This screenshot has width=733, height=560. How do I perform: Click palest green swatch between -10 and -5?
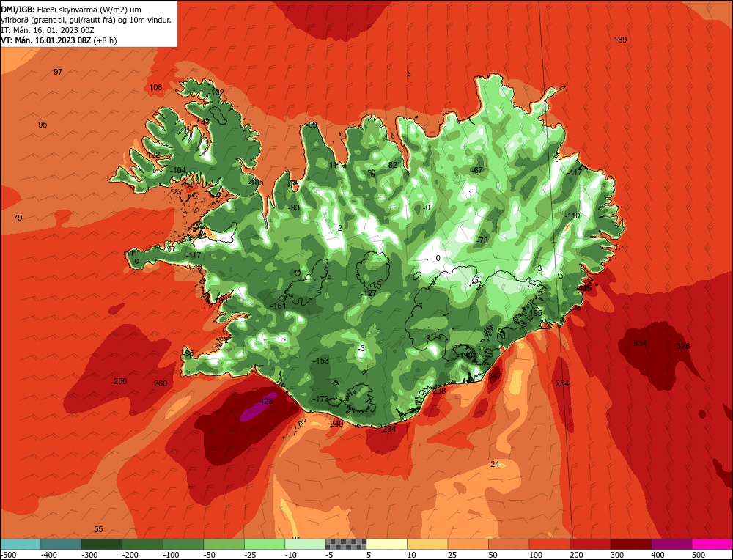click(306, 544)
